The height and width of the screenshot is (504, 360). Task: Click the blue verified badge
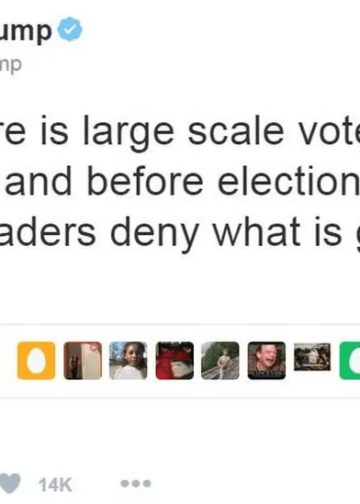(x=70, y=29)
